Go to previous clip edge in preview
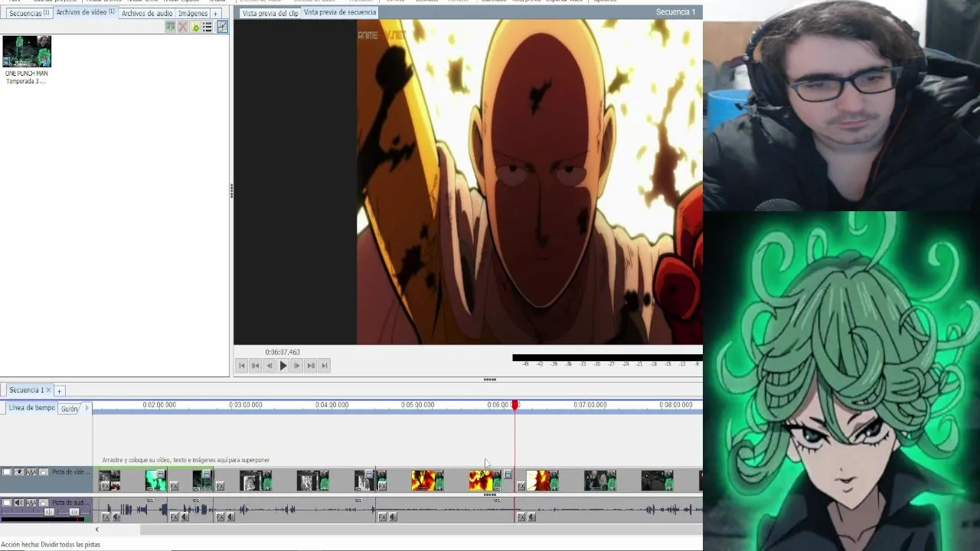The height and width of the screenshot is (551, 980). (255, 366)
